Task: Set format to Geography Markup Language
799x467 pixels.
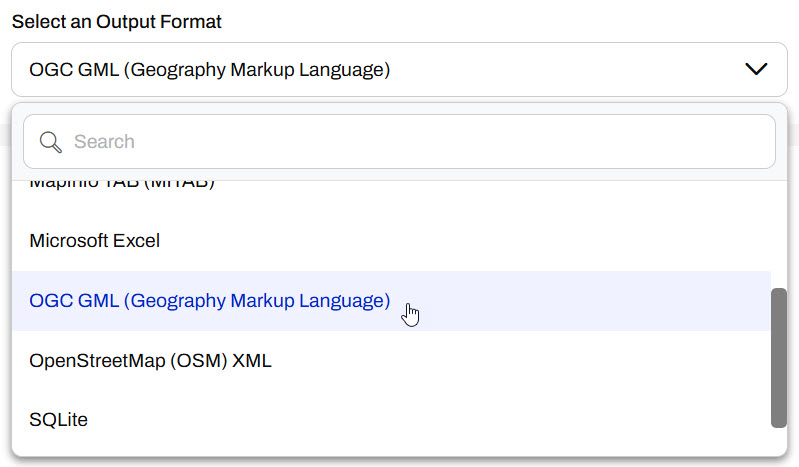Action: (210, 301)
